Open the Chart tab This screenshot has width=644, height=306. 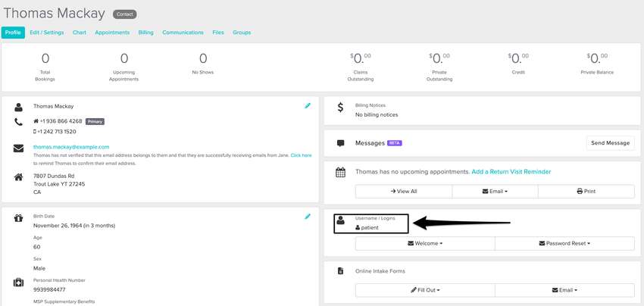tap(80, 33)
